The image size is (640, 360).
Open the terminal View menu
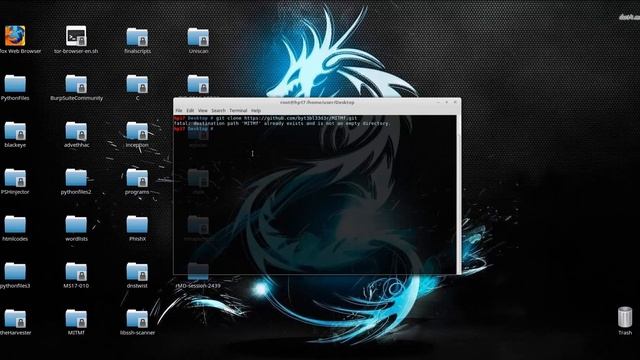click(202, 111)
